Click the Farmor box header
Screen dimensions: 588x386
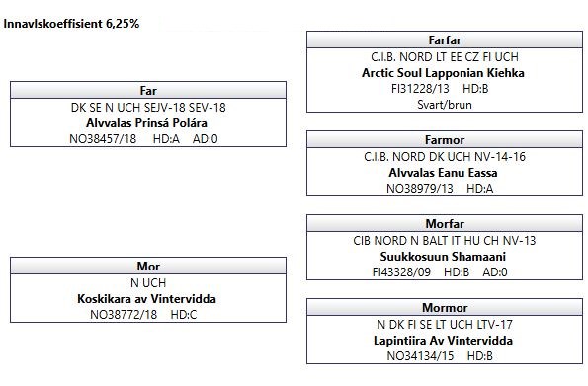[x=445, y=140]
